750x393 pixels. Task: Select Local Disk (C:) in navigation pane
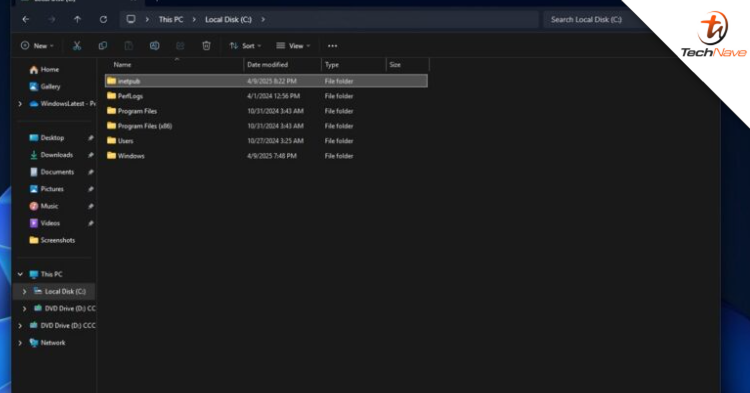tap(60, 292)
